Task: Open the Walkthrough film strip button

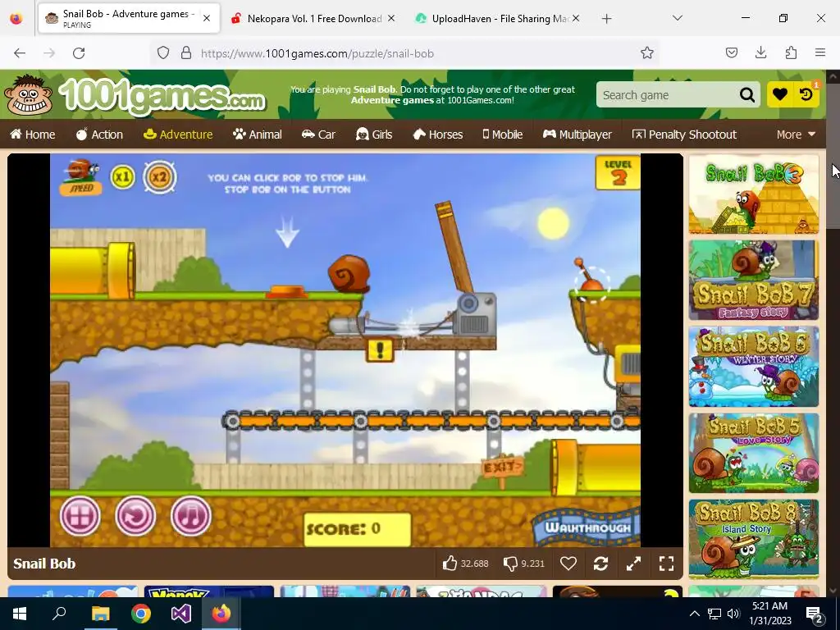Action: [x=586, y=527]
